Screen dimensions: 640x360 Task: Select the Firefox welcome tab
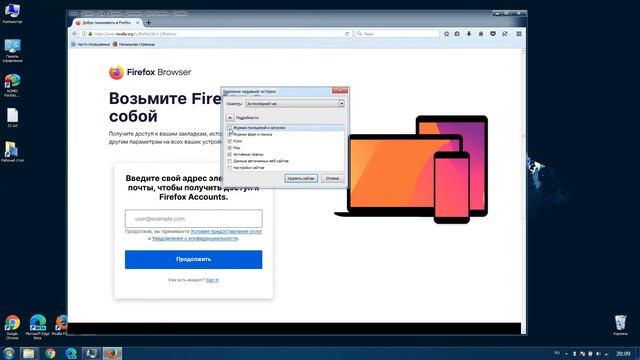(x=106, y=23)
